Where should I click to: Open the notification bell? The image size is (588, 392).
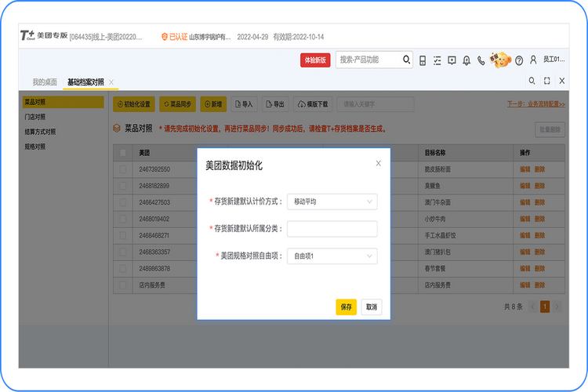click(466, 60)
